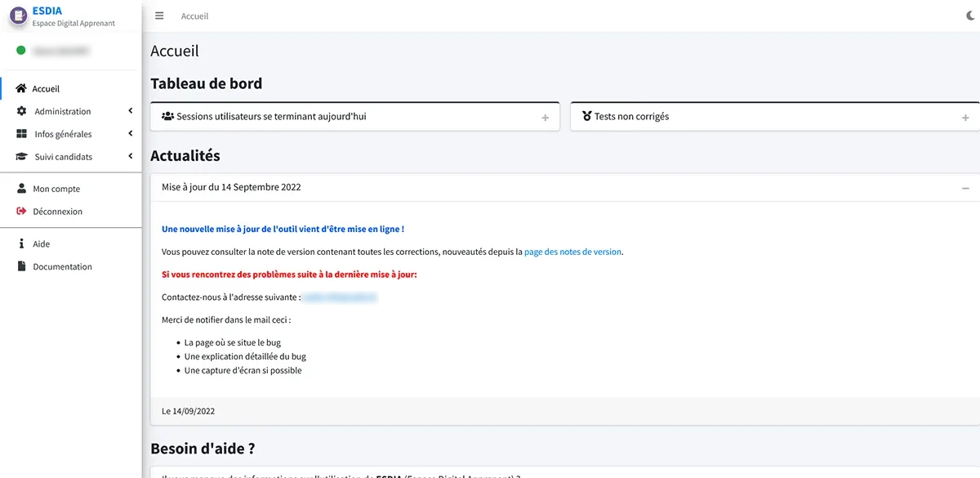This screenshot has width=980, height=478.
Task: Click the Suivi candidats graduation cap icon
Action: pyautogui.click(x=21, y=157)
